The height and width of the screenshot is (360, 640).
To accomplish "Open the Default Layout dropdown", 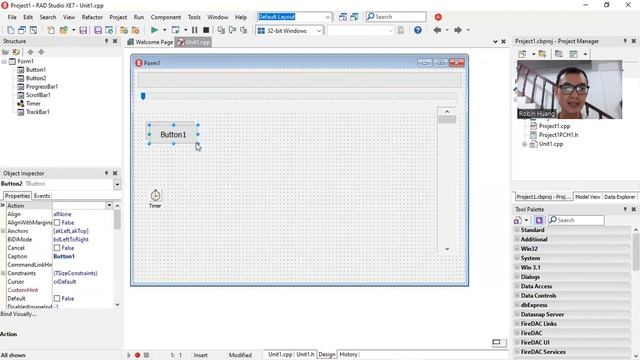I will [327, 17].
